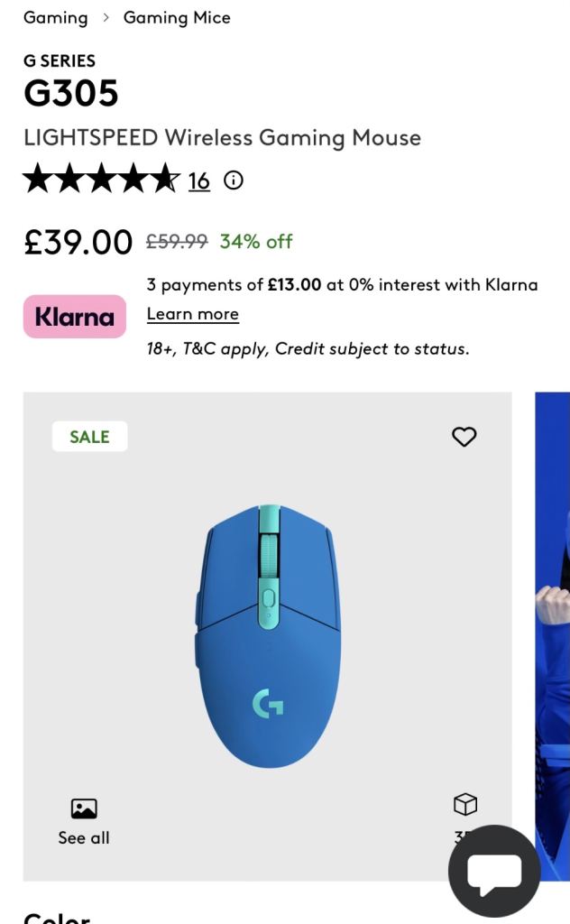
Task: Add G305 to wishlist with heart icon
Action: 464,437
